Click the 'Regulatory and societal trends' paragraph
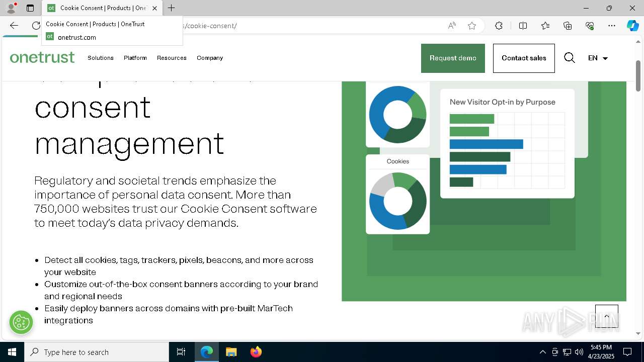Viewport: 644px width, 362px height. click(176, 202)
